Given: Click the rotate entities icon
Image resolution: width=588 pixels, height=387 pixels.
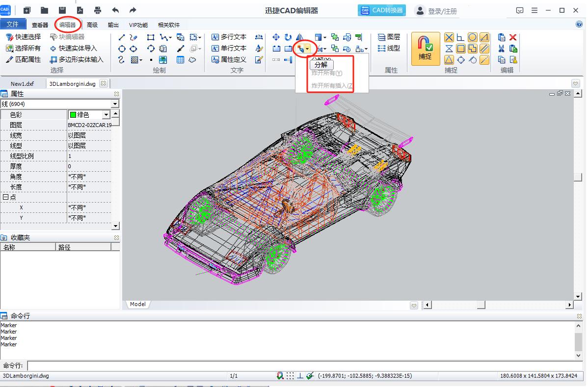Looking at the screenshot, I should coord(288,37).
